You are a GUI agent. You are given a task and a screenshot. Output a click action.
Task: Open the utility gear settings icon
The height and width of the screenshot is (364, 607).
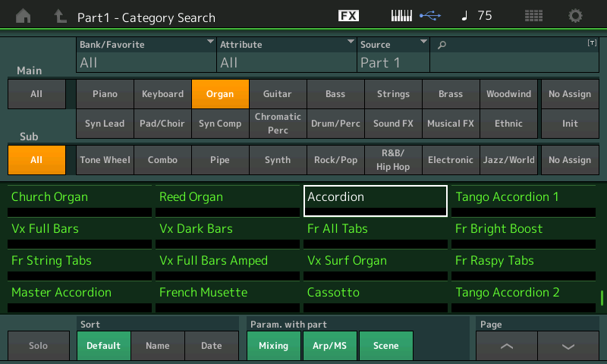click(575, 15)
